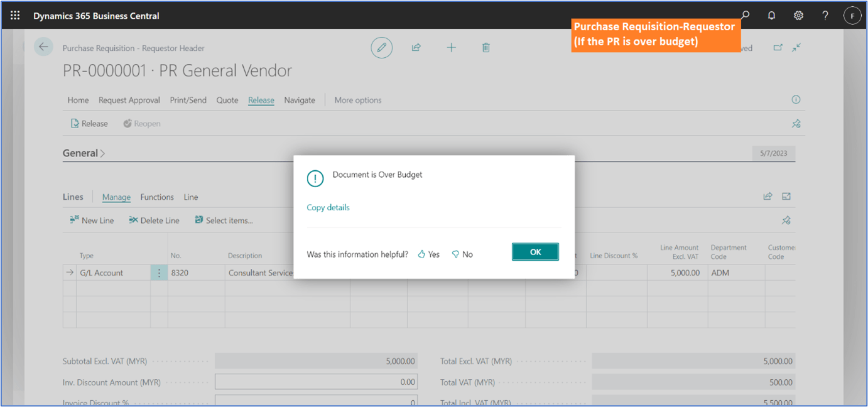
Task: Expand the General section chevron
Action: click(103, 153)
